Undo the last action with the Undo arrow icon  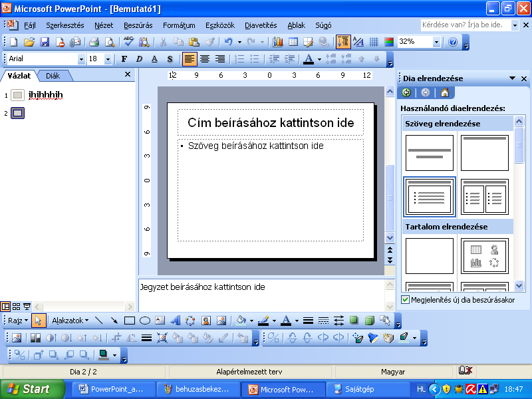tap(229, 42)
